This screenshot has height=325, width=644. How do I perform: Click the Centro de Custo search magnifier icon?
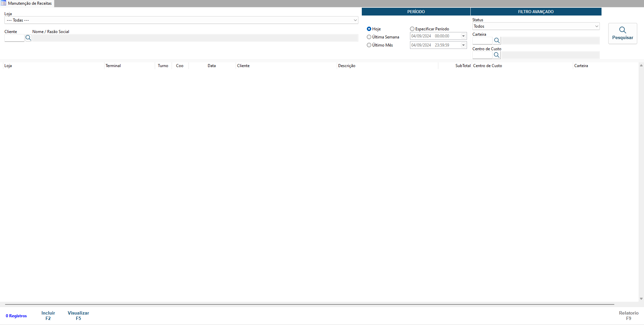point(497,55)
